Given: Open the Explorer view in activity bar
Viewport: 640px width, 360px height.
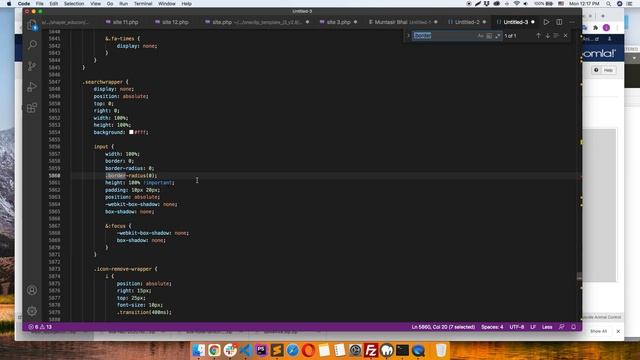Looking at the screenshot, I should pyautogui.click(x=32, y=25).
